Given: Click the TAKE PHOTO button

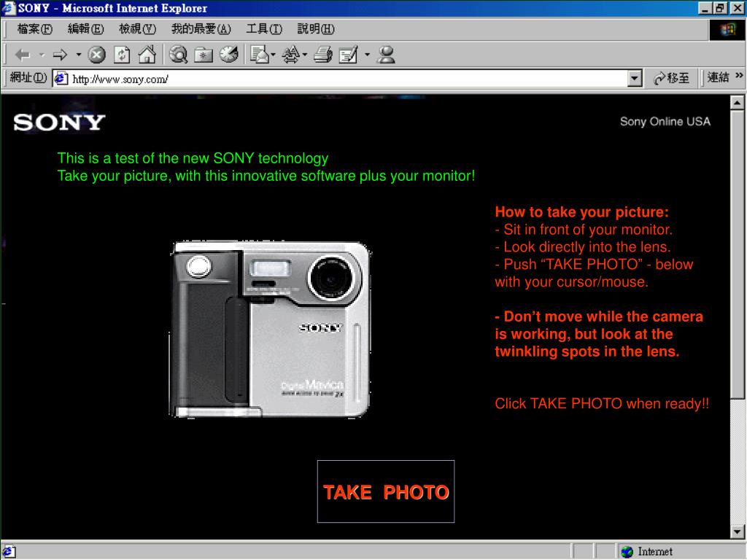Looking at the screenshot, I should tap(386, 491).
